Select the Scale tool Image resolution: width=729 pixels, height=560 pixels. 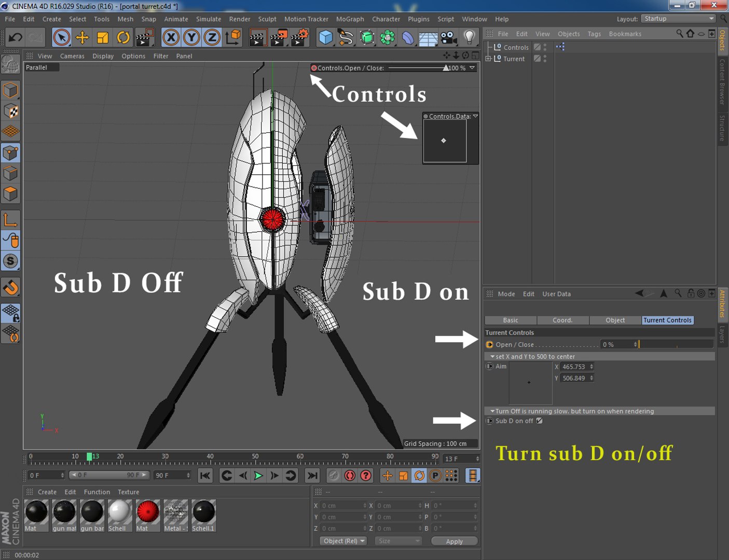(103, 37)
